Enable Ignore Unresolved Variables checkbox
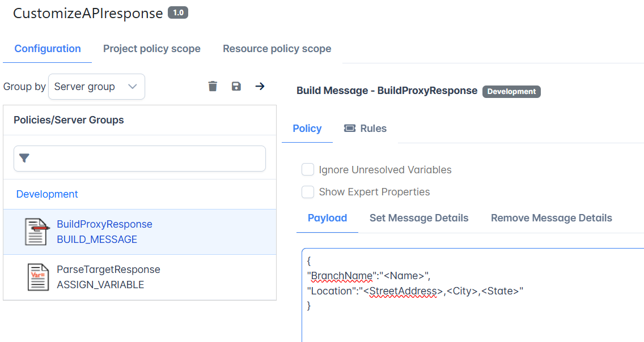This screenshot has height=342, width=644. [308, 169]
